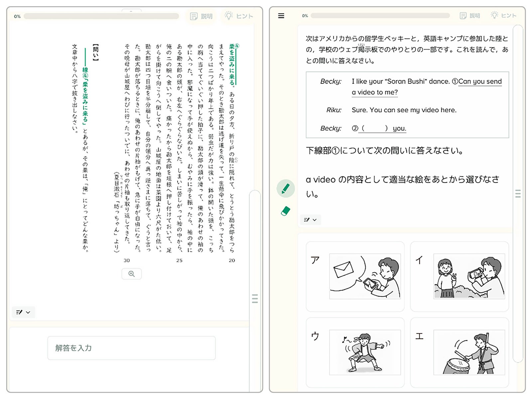
Task: Select the green pencil annotation tool
Action: tap(285, 188)
